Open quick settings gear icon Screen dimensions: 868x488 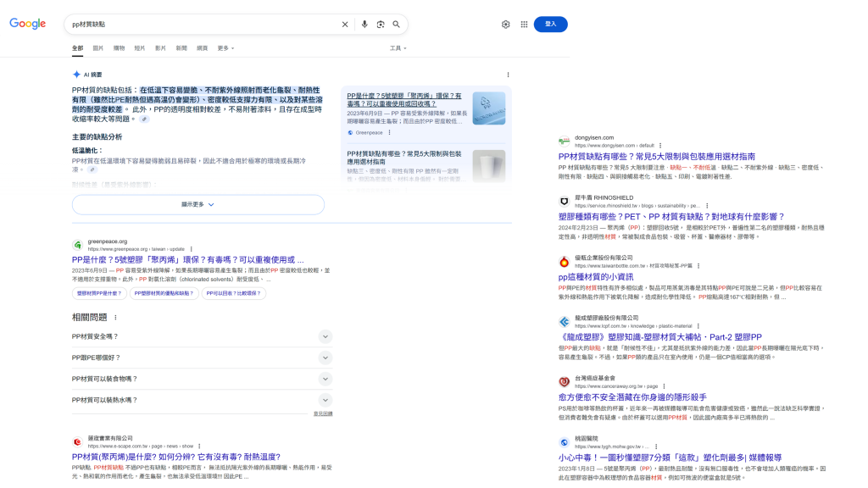point(506,25)
